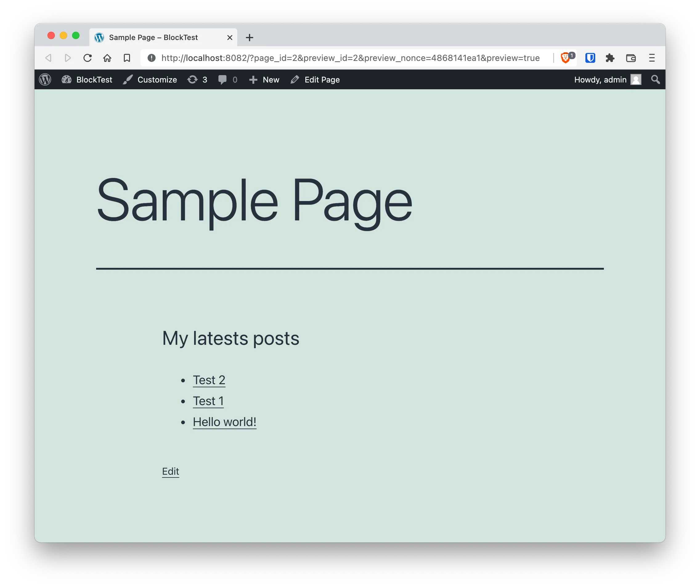
Task: Open the extensions puzzle icon
Action: (x=610, y=58)
